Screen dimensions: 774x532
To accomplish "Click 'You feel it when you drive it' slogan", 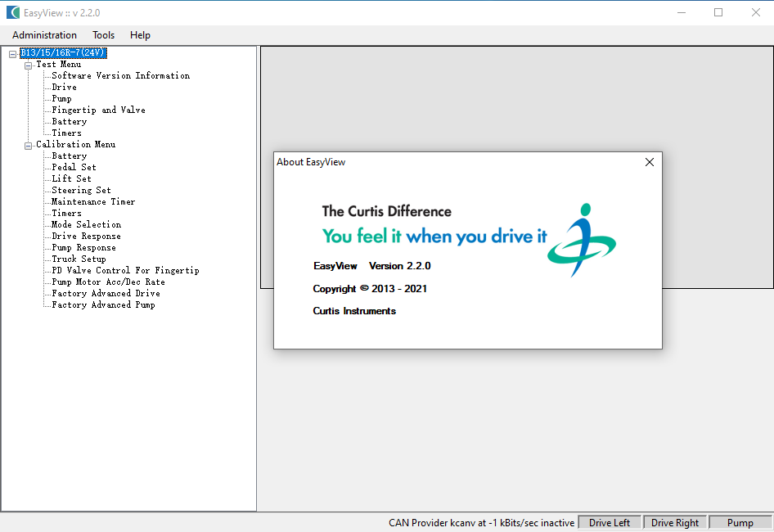I will [434, 236].
